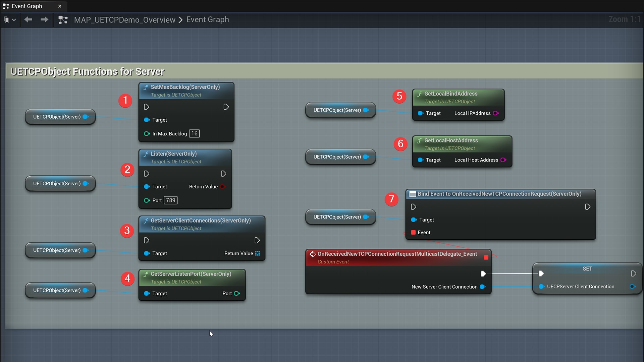Switch to the Event Graph tab
Viewport: 644px width, 362px height.
point(27,6)
